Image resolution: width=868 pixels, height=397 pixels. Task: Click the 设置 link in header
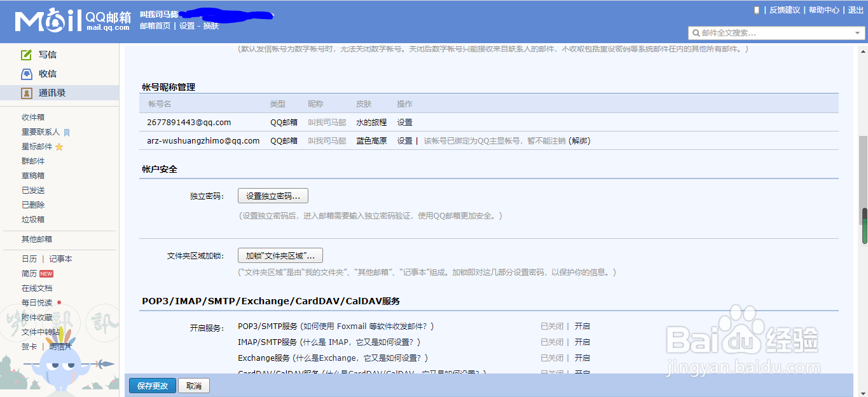coord(187,26)
